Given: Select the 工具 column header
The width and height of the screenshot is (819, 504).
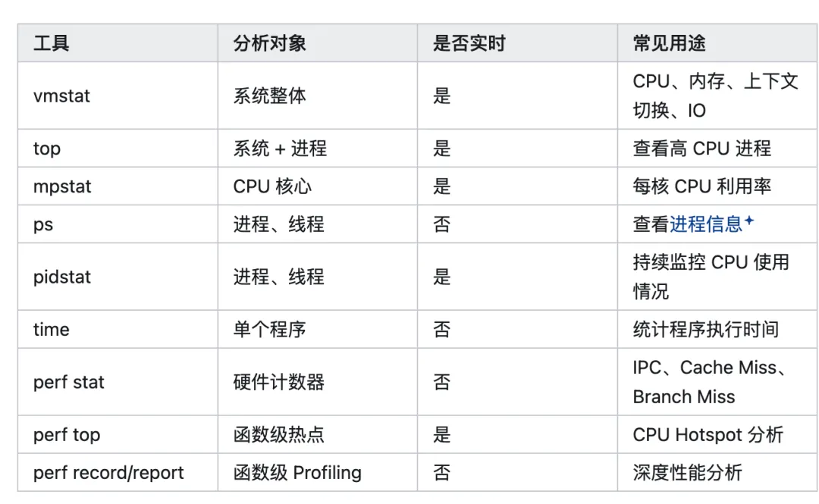Looking at the screenshot, I should 118,43.
